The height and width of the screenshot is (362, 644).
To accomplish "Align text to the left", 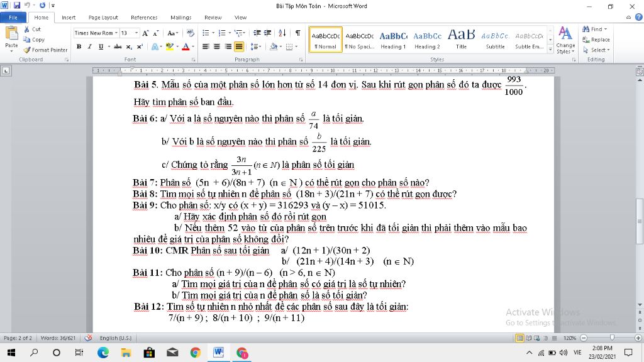I will [x=206, y=47].
